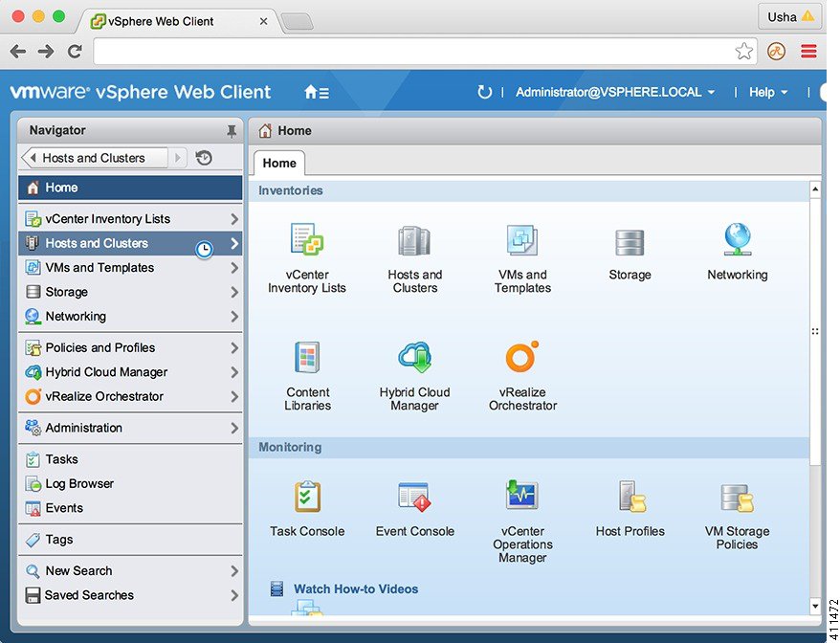
Task: Select Tasks in the Navigator
Action: click(x=130, y=459)
